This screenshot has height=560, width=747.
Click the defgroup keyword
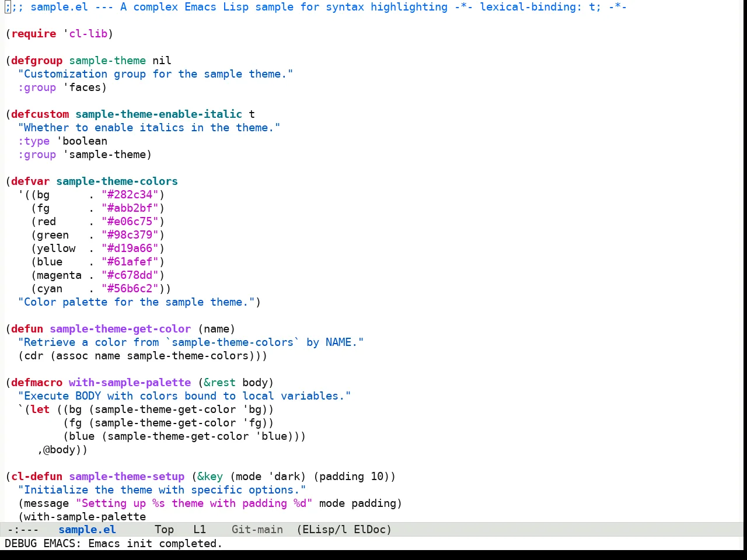pyautogui.click(x=37, y=60)
